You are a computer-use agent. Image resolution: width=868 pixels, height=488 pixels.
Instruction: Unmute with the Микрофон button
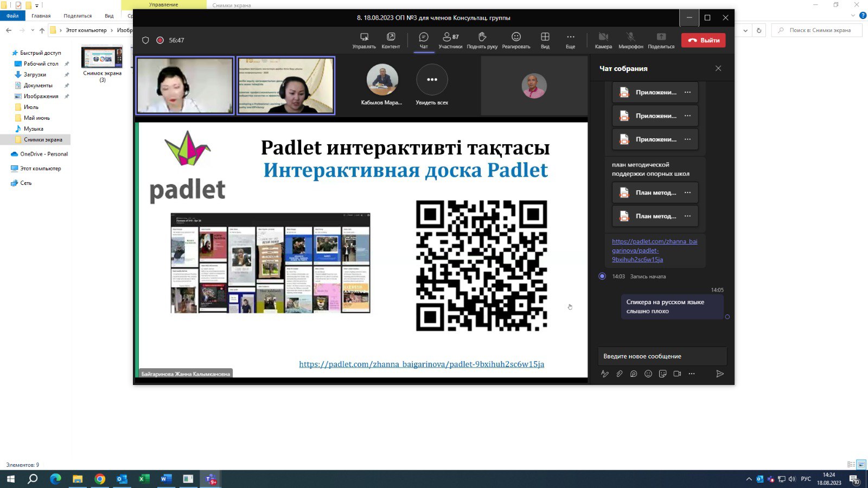(x=631, y=41)
